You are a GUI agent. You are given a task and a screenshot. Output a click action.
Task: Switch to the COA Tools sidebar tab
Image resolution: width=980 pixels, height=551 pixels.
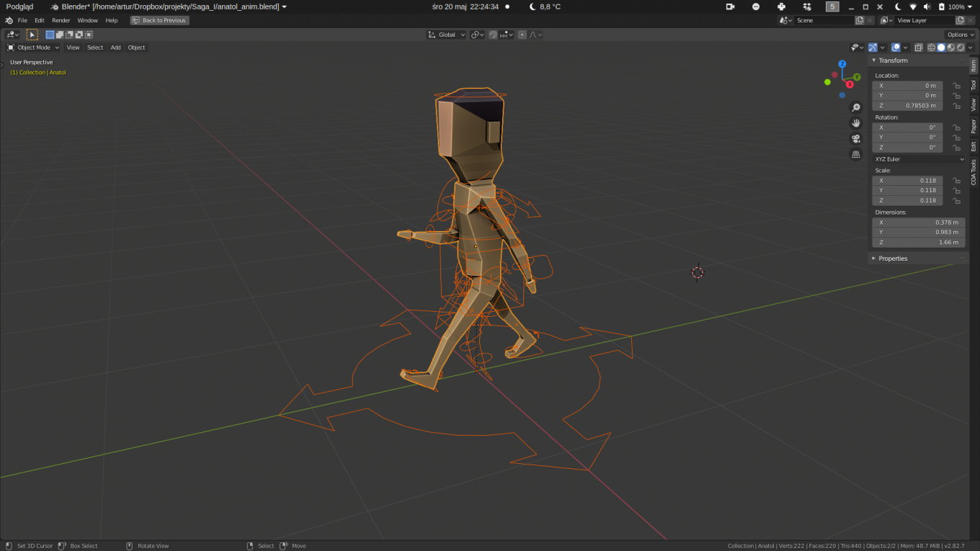974,171
